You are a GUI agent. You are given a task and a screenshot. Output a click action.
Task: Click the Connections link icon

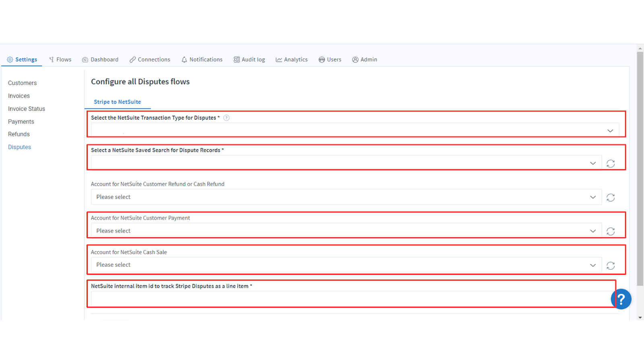click(132, 60)
